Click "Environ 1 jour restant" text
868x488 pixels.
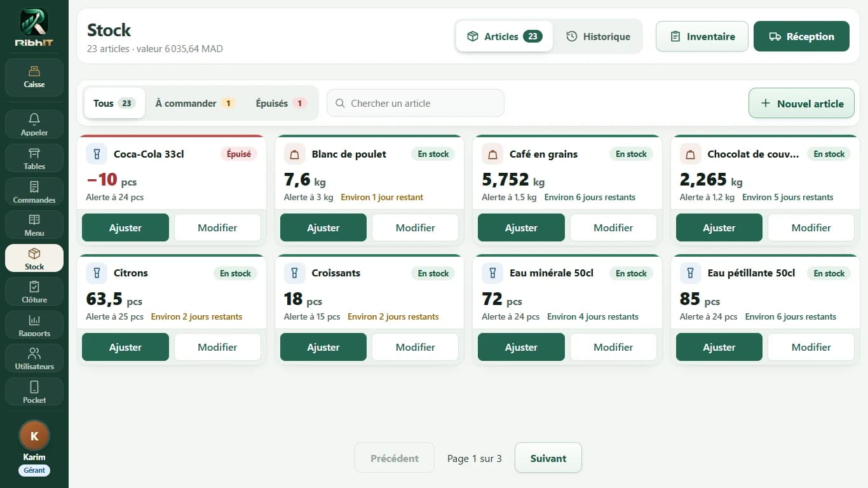tap(382, 197)
